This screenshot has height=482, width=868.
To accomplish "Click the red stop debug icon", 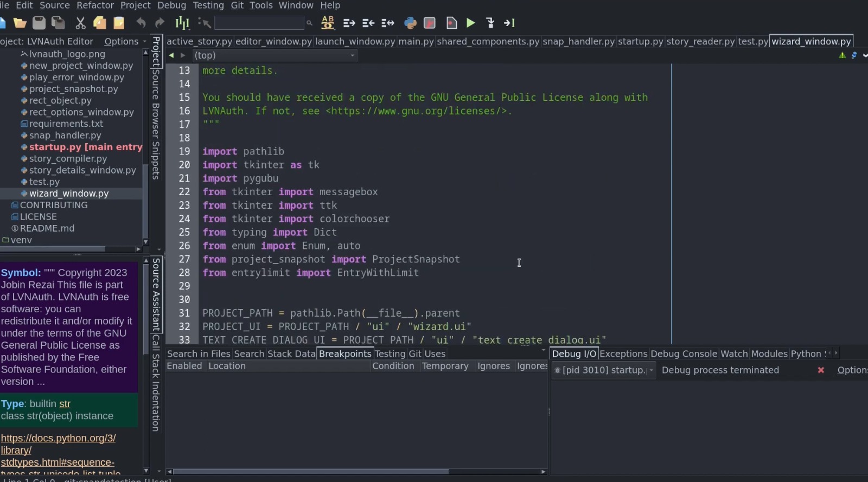I will (x=430, y=23).
